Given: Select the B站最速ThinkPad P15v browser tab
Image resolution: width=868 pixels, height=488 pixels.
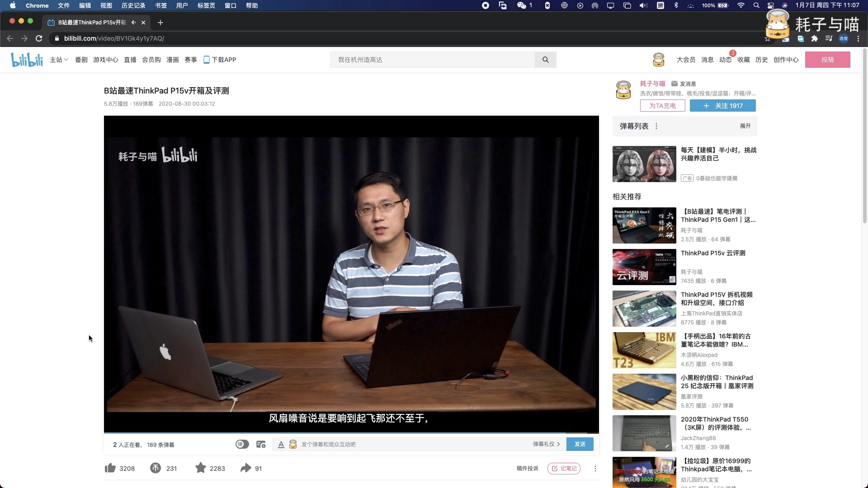Looking at the screenshot, I should click(96, 23).
